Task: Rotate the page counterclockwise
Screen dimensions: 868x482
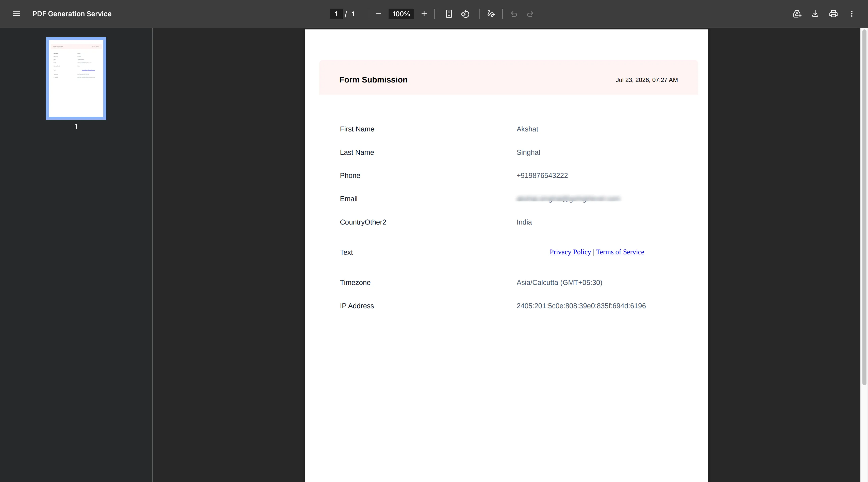Action: [x=465, y=14]
